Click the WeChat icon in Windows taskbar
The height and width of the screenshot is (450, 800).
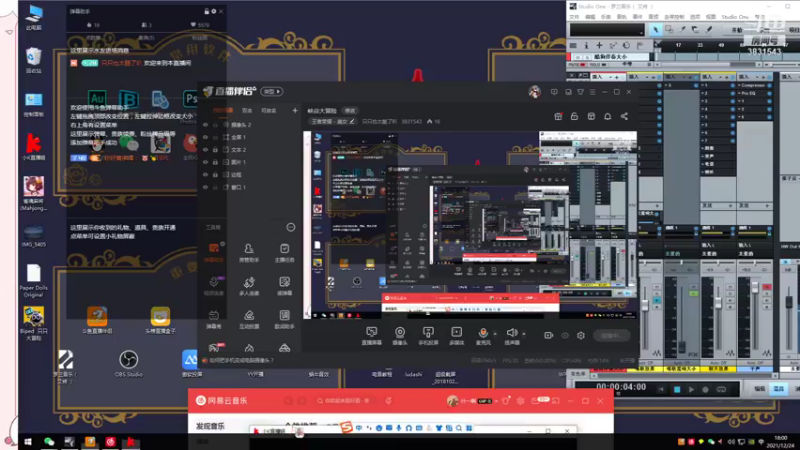tap(49, 442)
